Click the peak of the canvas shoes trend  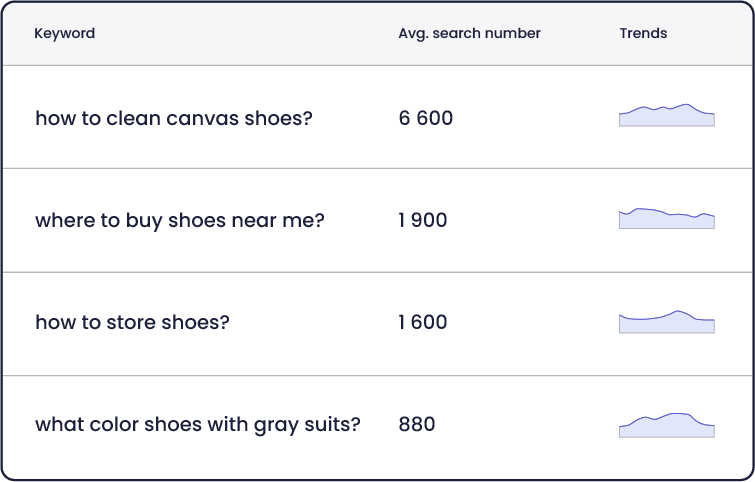click(x=686, y=104)
